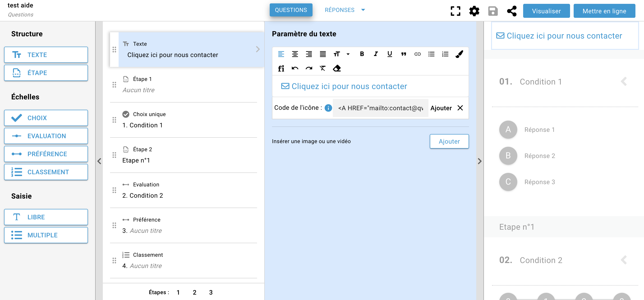Image resolution: width=644 pixels, height=300 pixels.
Task: Select answer circle A for Réponse 1
Action: click(x=508, y=130)
